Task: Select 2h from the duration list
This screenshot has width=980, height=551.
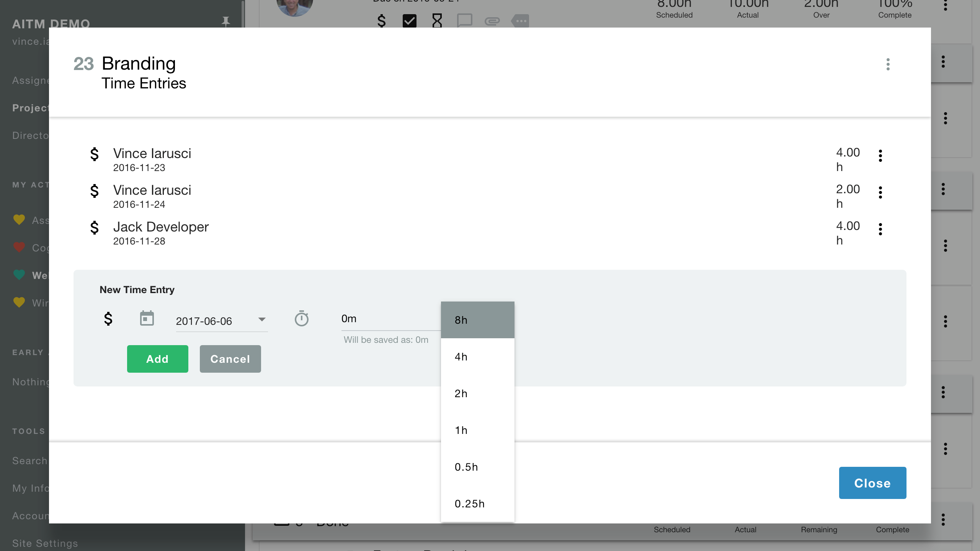Action: pyautogui.click(x=477, y=393)
